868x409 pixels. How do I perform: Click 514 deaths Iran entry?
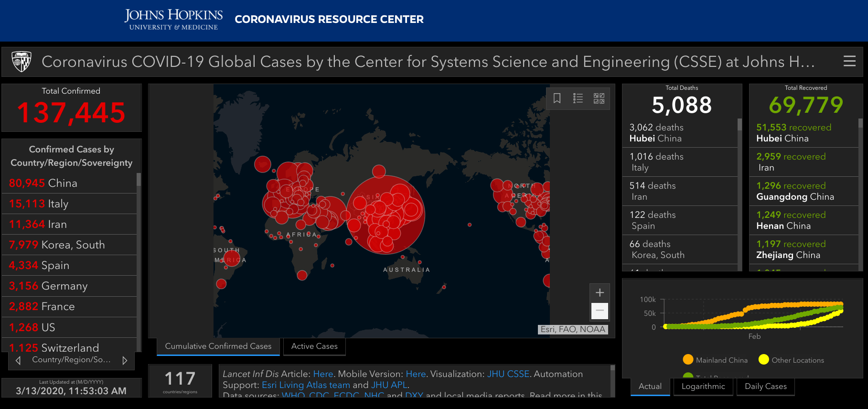680,191
